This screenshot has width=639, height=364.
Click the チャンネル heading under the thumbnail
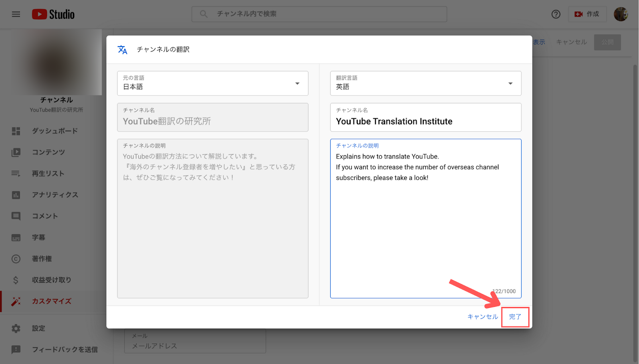pyautogui.click(x=56, y=100)
